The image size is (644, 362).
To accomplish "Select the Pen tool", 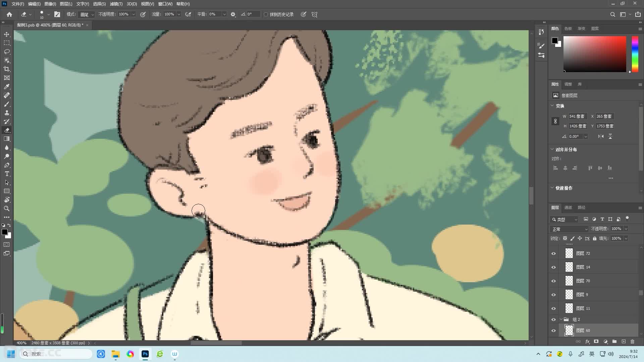I will click(x=7, y=165).
